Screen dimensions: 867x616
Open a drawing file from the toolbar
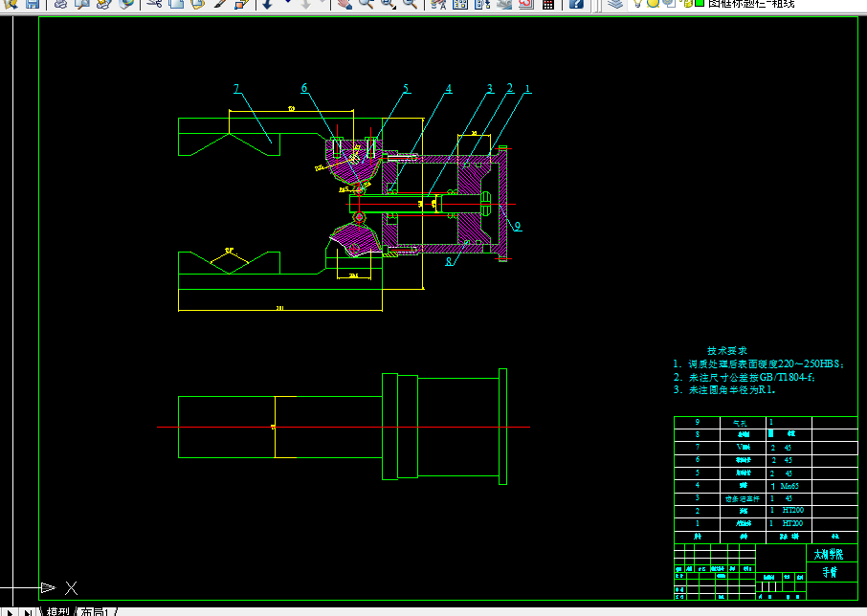tap(11, 4)
